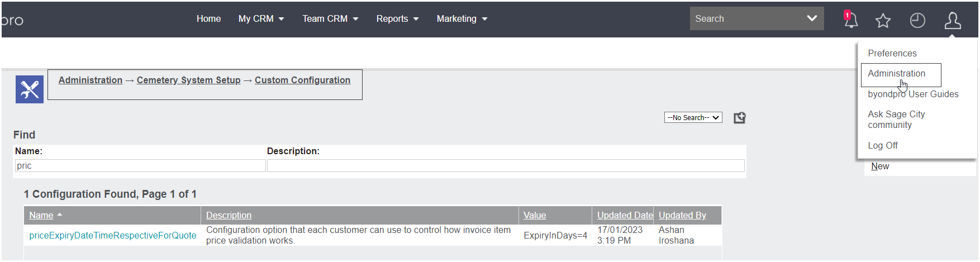Open priceExpiryDateTimeRespectiveForQuote configuration link
Image resolution: width=980 pixels, height=262 pixels.
[113, 235]
